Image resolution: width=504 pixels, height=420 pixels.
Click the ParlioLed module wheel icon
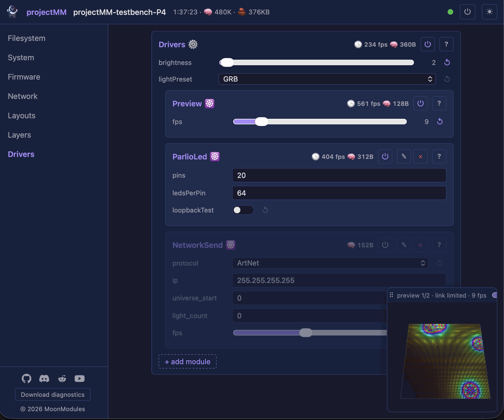pos(215,157)
